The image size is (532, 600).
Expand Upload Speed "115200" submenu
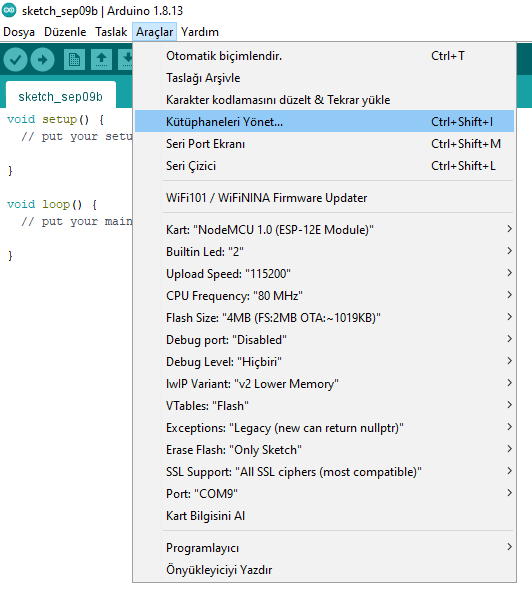pyautogui.click(x=324, y=274)
